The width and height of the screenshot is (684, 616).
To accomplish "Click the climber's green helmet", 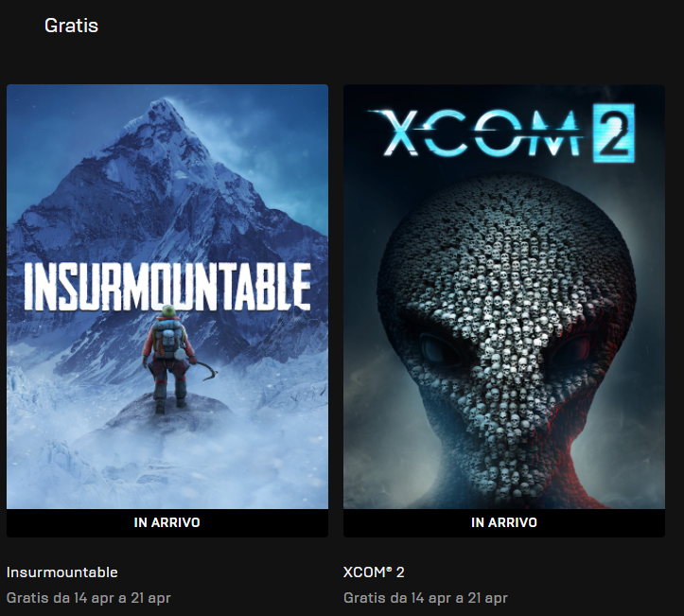I will pos(168,310).
